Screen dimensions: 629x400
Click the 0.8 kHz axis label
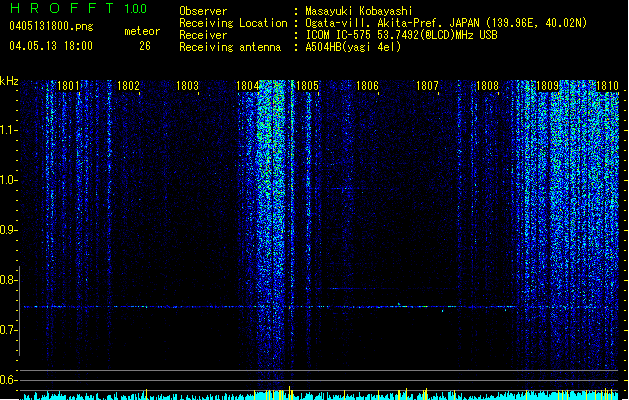[8, 280]
